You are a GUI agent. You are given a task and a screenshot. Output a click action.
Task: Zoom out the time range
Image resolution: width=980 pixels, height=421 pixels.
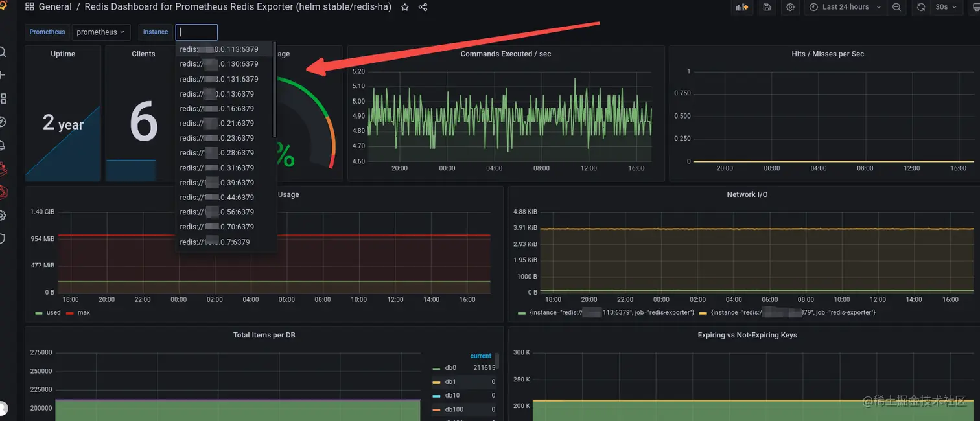click(x=896, y=7)
